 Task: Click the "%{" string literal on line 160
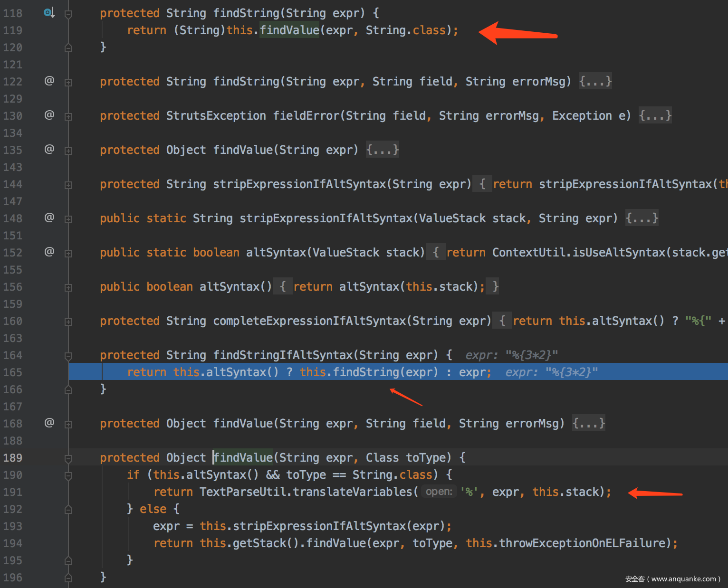point(698,321)
